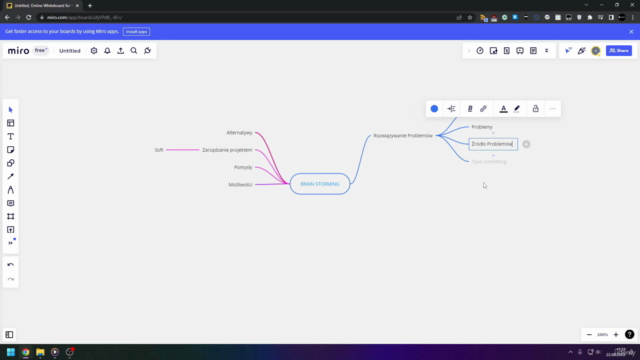Undo the last action
The width and height of the screenshot is (640, 360).
[11, 265]
